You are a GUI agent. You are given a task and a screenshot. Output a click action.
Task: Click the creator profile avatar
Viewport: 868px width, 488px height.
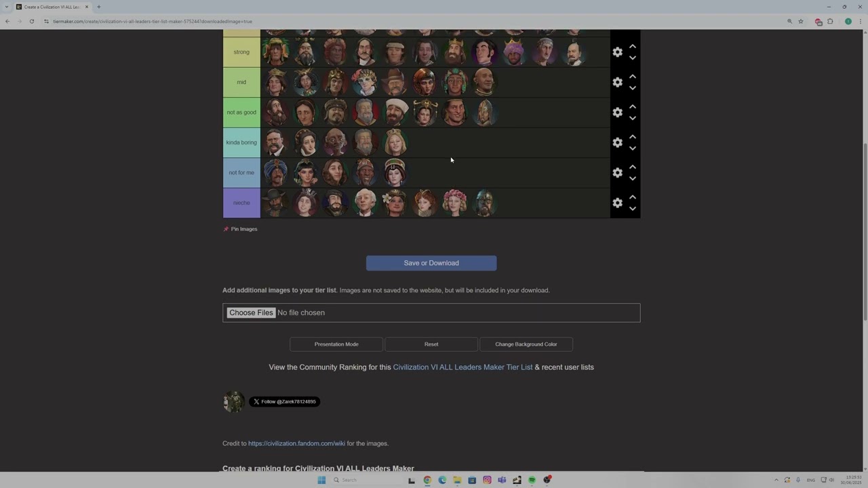pos(234,401)
